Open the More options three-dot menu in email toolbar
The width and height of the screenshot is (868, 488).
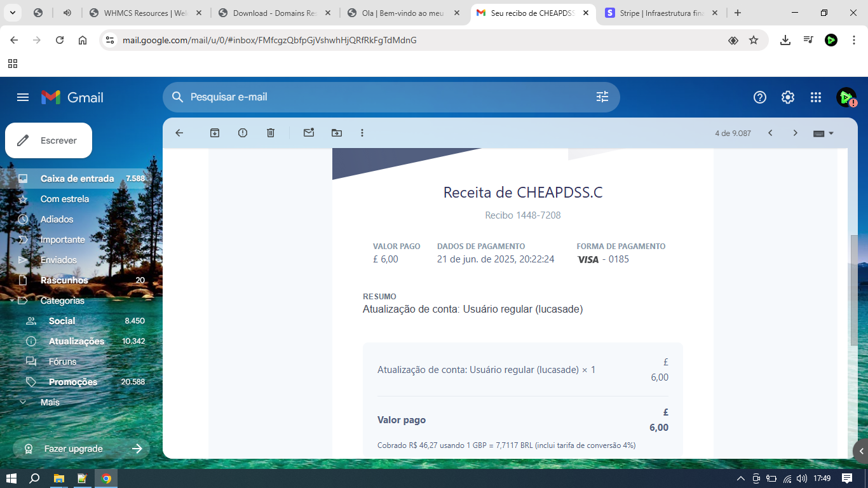(x=362, y=133)
